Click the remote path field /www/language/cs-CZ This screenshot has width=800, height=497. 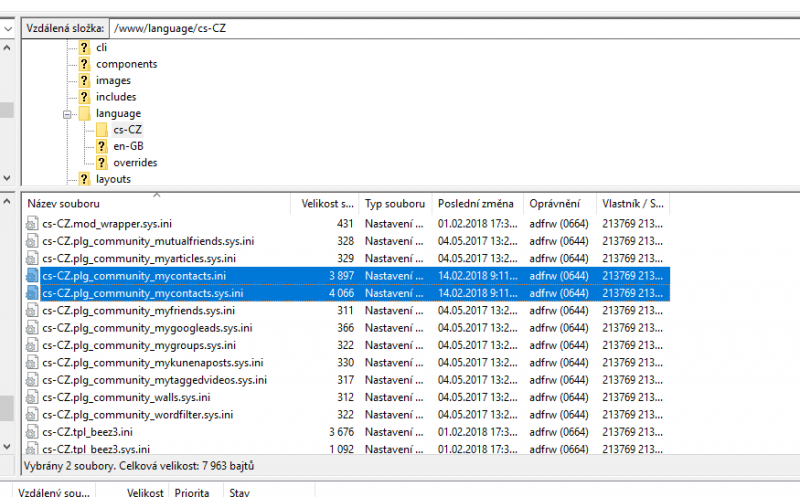(x=454, y=29)
